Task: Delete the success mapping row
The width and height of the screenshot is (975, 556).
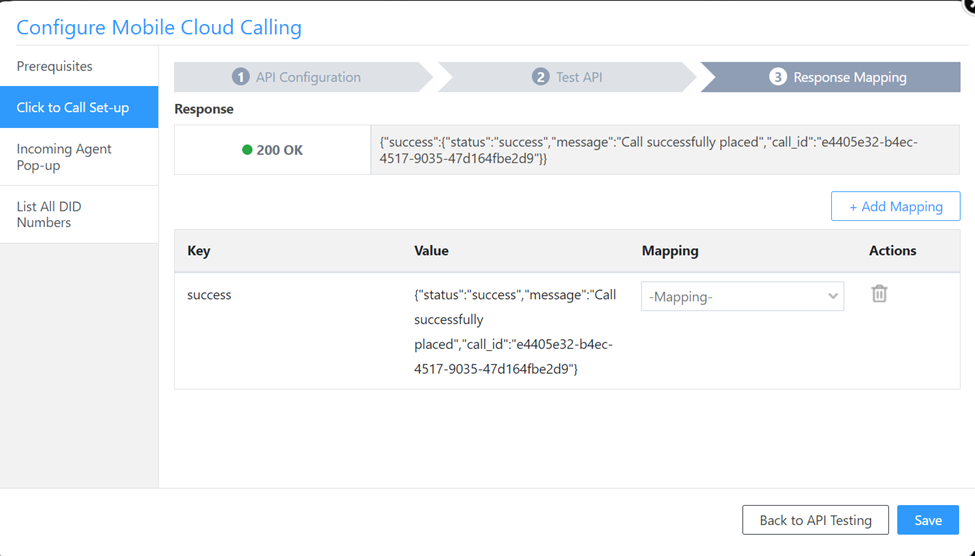Action: (x=879, y=294)
